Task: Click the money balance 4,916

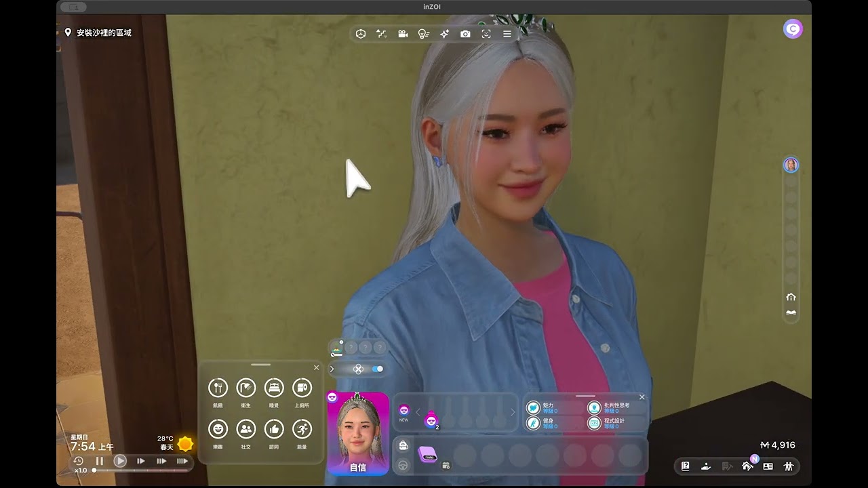Action: 778,445
